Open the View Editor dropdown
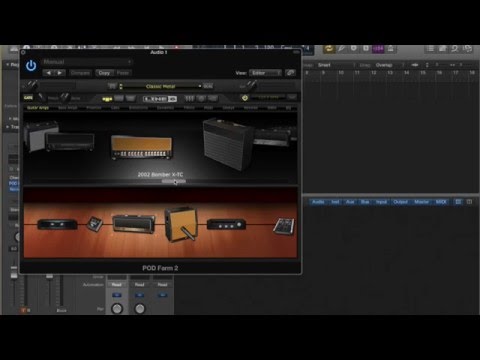Viewport: 480px width, 360px height. [x=265, y=73]
